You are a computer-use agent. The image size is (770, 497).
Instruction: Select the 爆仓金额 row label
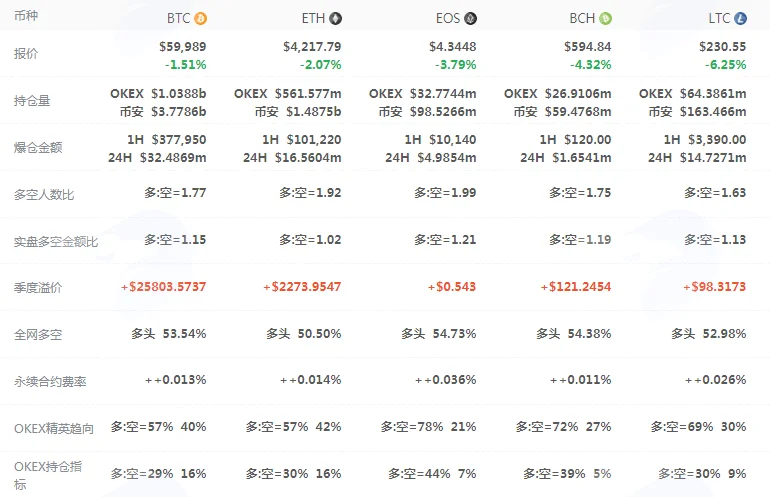point(38,147)
